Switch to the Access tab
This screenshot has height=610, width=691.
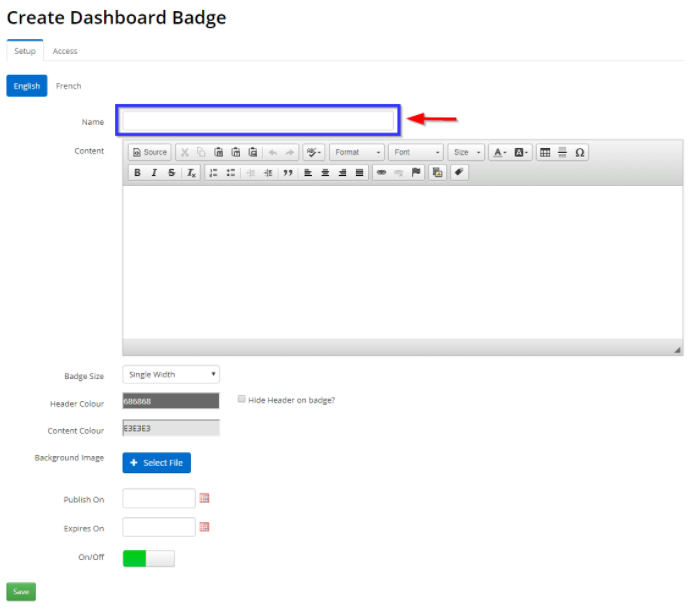pyautogui.click(x=65, y=51)
